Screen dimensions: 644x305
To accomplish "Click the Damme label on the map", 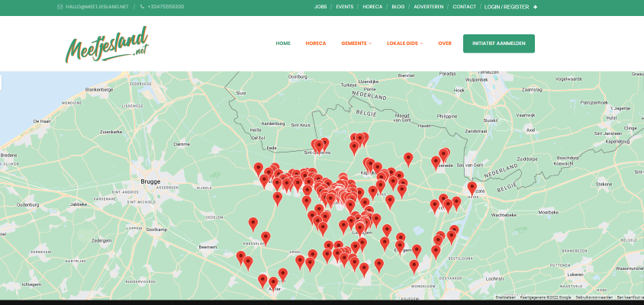I will [x=182, y=145].
